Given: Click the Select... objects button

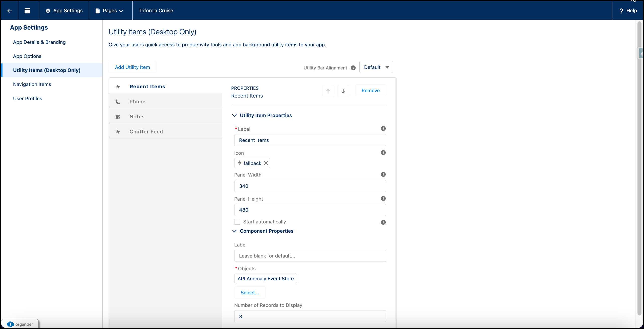Looking at the screenshot, I should 250,293.
